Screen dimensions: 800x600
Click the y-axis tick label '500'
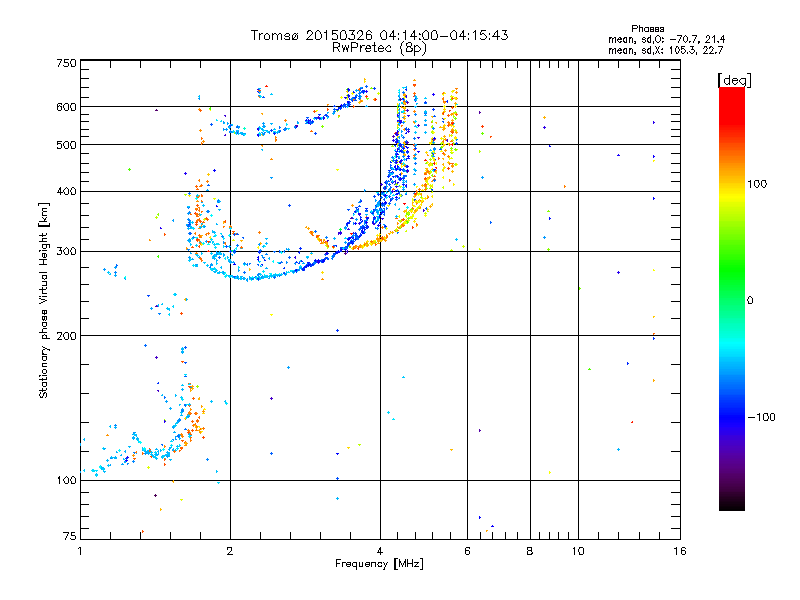coord(66,145)
